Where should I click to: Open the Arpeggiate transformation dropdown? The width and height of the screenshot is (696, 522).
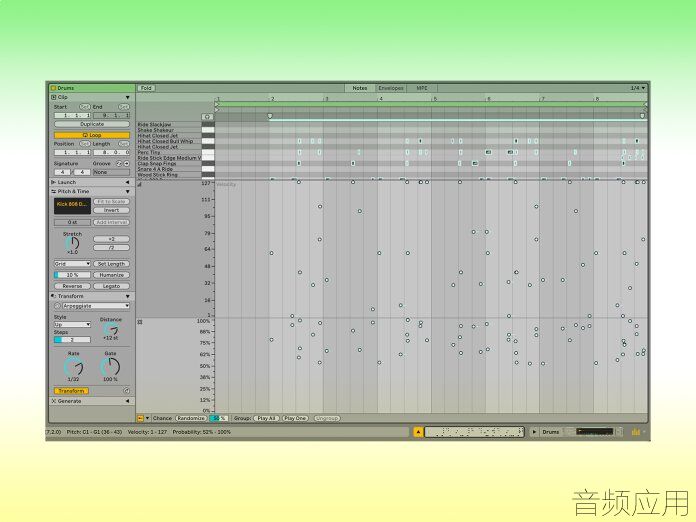[96, 306]
